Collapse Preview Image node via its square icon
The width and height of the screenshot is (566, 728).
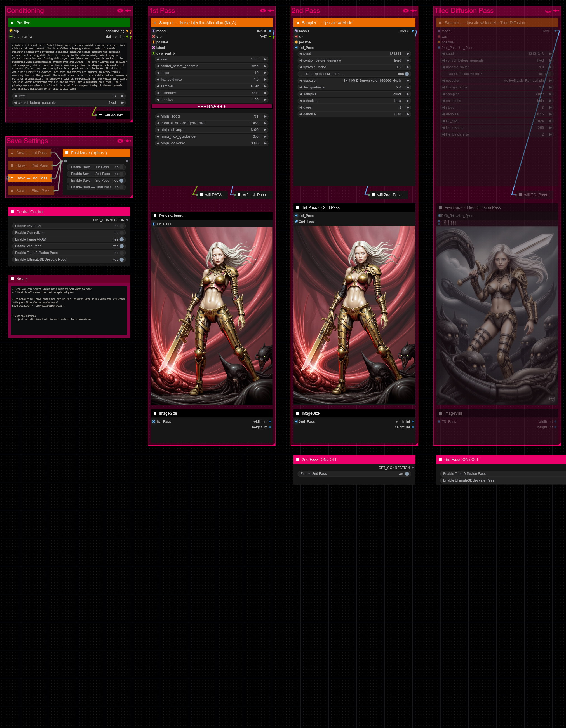(155, 216)
